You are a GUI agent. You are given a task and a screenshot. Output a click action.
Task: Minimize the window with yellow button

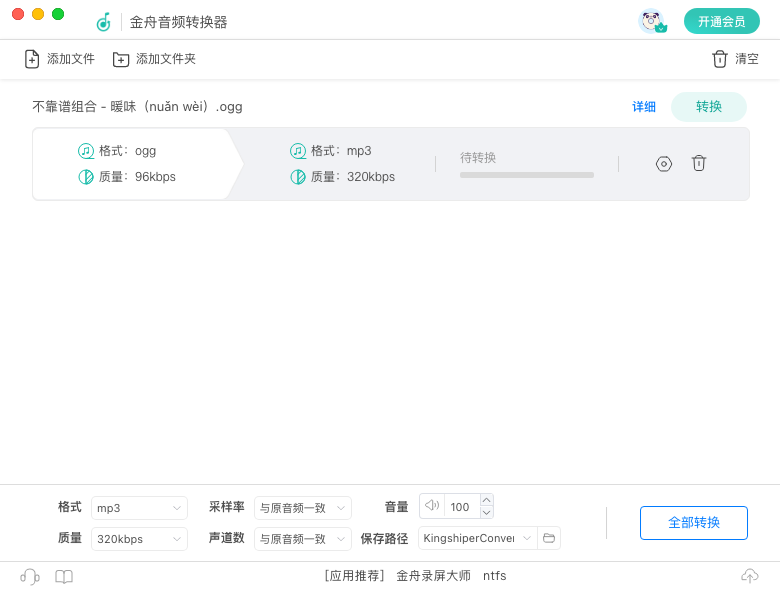pyautogui.click(x=38, y=14)
